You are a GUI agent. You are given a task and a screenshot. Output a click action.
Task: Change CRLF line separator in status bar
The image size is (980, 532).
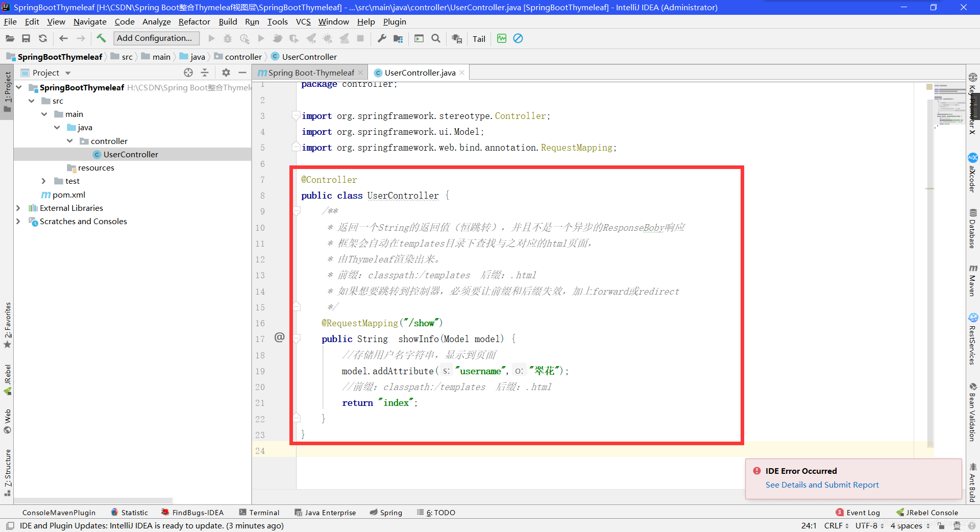[836, 525]
